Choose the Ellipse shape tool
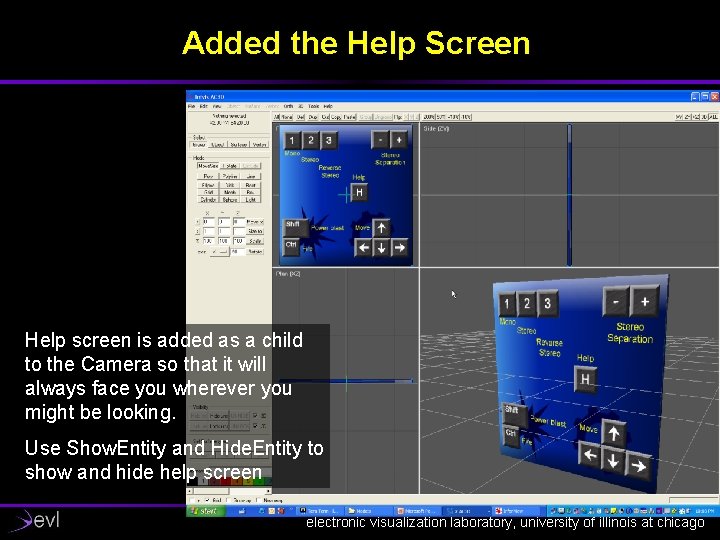 208,185
